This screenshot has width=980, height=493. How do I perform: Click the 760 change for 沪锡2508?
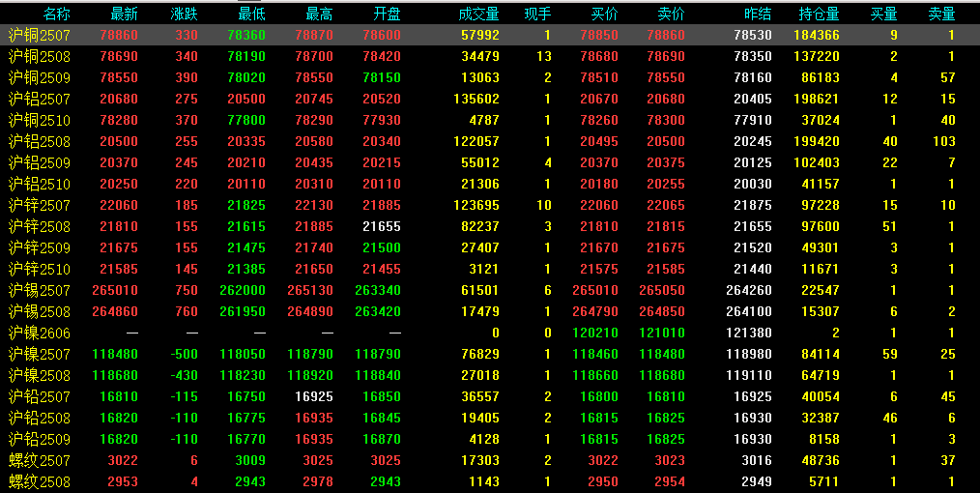(187, 312)
